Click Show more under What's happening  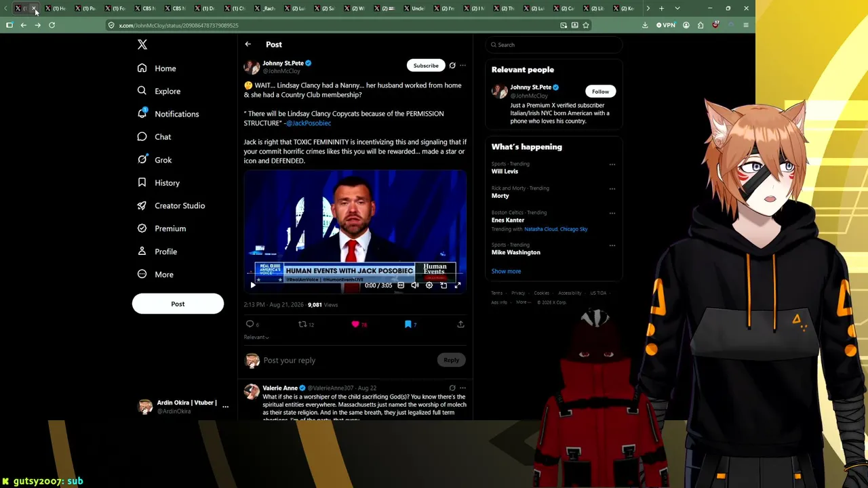[507, 271]
